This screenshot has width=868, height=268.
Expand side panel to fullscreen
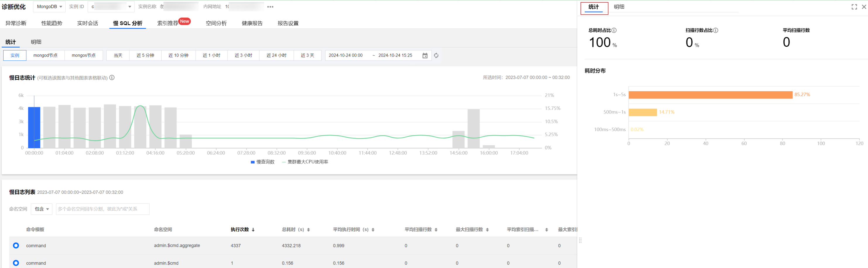pos(854,7)
